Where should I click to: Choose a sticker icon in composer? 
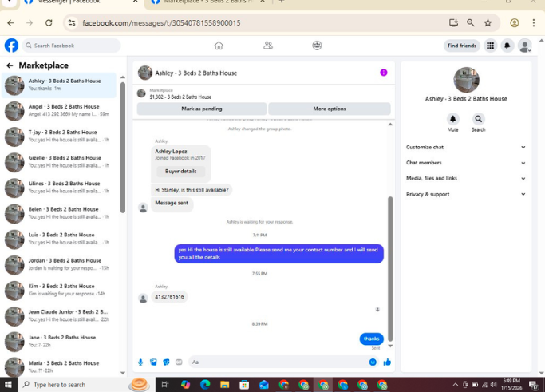166,362
